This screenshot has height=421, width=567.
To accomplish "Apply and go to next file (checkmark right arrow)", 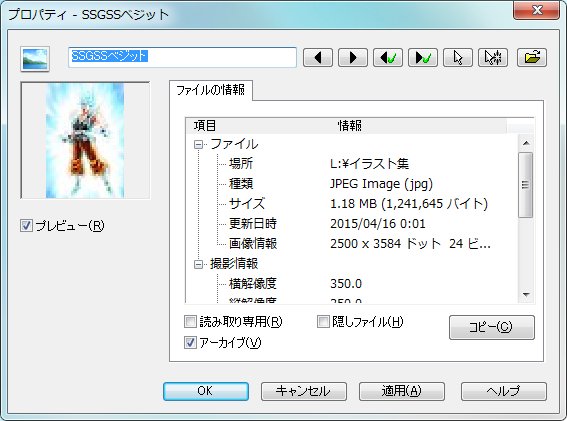I will 423,58.
